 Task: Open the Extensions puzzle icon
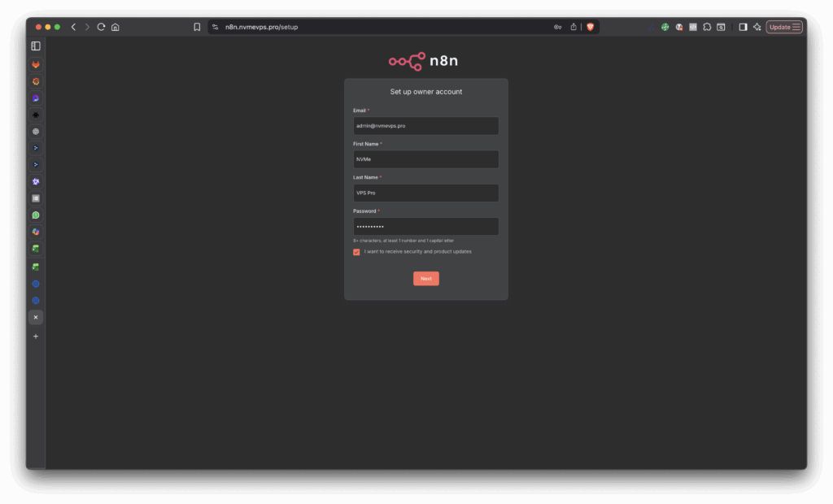coord(707,27)
